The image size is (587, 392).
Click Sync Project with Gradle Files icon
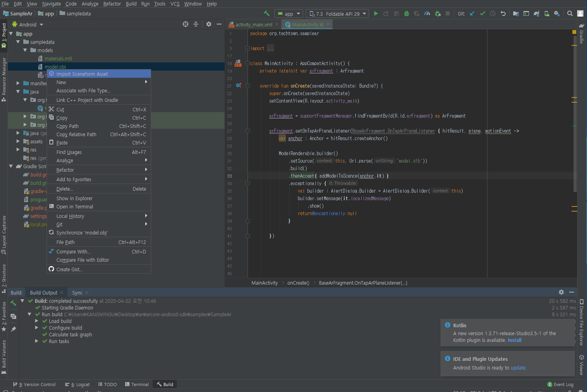click(536, 13)
